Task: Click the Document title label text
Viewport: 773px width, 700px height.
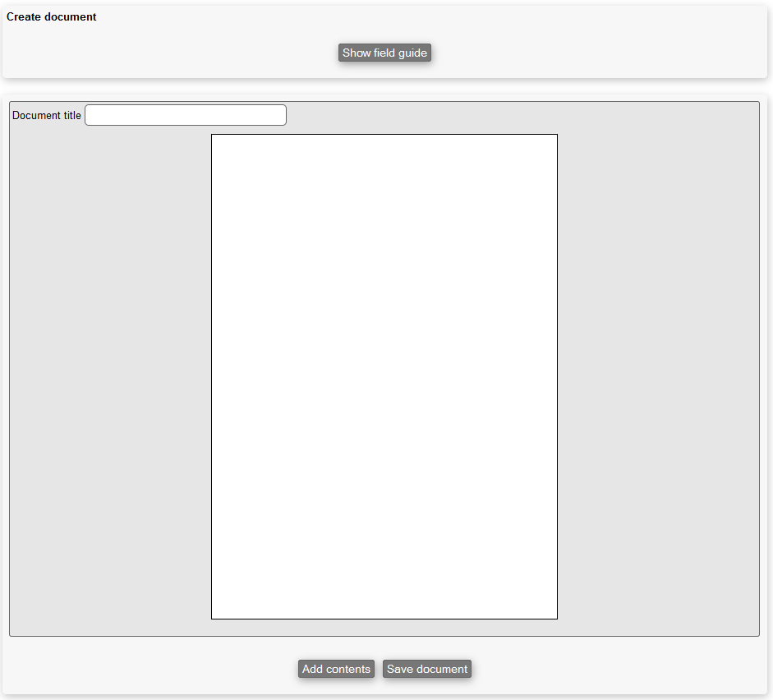Action: (47, 116)
